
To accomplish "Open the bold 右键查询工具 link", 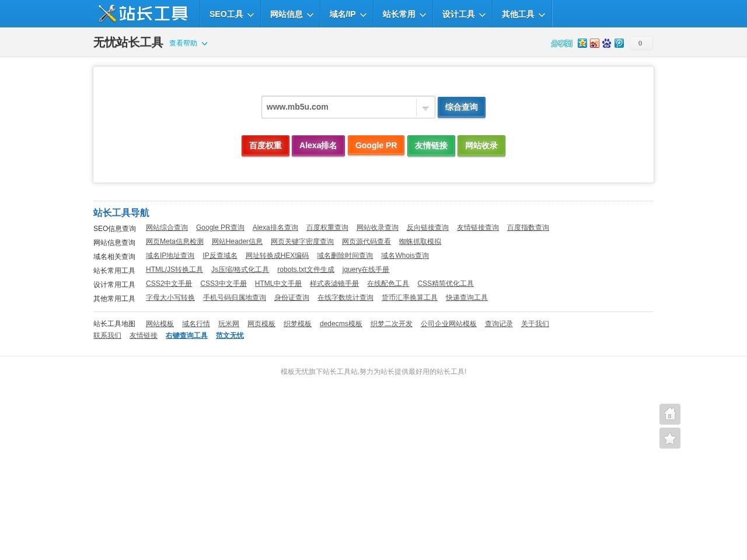I will 187,335.
